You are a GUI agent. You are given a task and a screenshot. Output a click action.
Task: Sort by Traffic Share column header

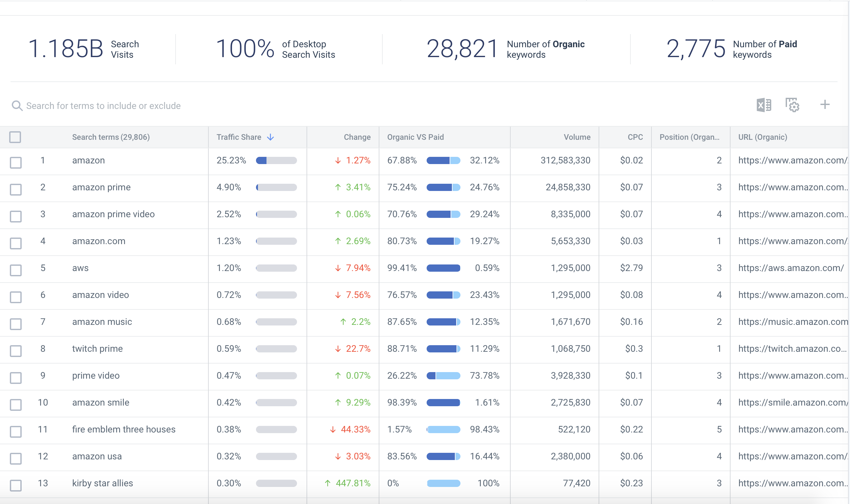coord(239,137)
